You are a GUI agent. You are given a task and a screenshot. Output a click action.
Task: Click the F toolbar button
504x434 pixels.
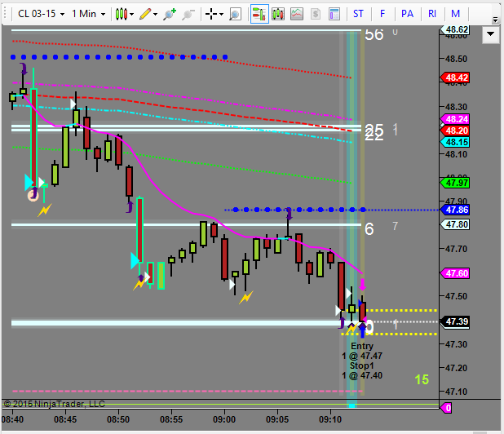point(382,14)
